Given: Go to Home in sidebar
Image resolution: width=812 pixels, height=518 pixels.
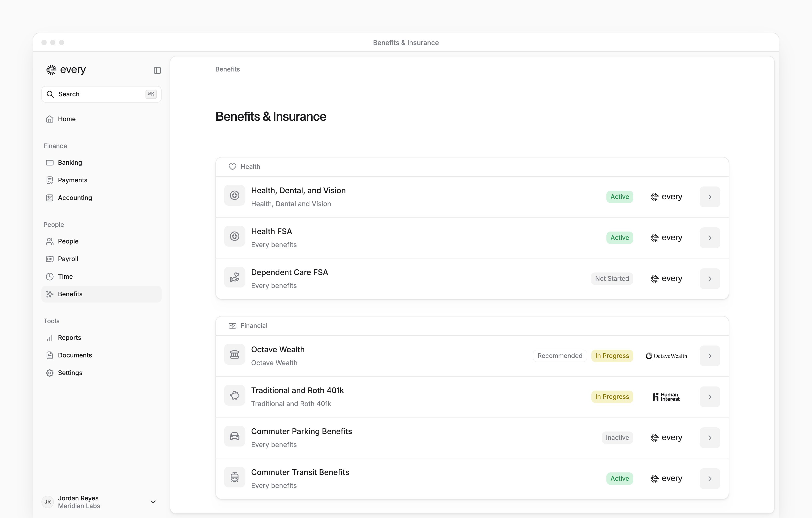Looking at the screenshot, I should [x=101, y=119].
